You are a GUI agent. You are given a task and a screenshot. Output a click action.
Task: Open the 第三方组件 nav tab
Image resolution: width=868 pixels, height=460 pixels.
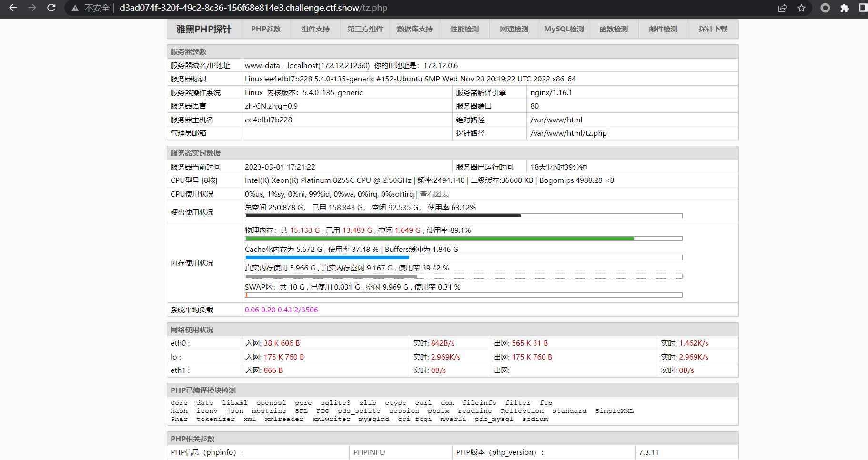pos(365,29)
